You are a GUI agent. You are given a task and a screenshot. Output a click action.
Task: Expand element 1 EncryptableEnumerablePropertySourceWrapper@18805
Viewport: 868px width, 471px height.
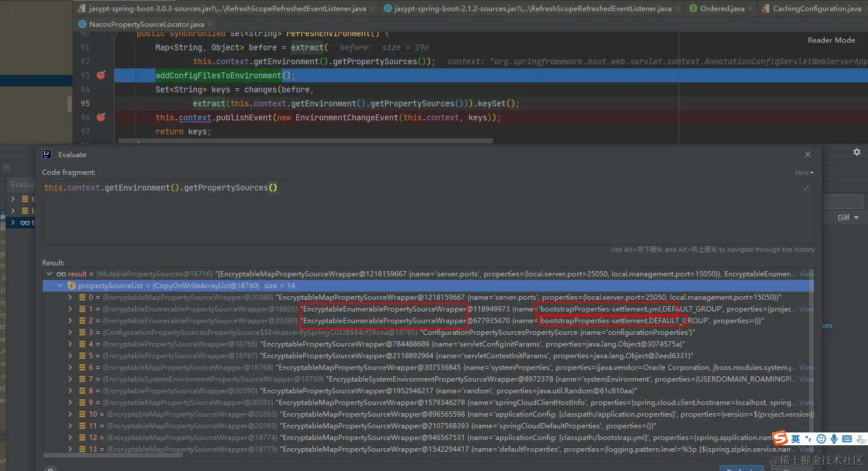(71, 309)
